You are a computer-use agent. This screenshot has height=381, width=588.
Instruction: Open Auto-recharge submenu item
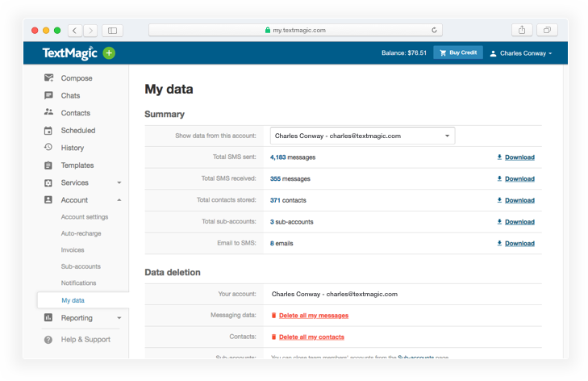[81, 233]
